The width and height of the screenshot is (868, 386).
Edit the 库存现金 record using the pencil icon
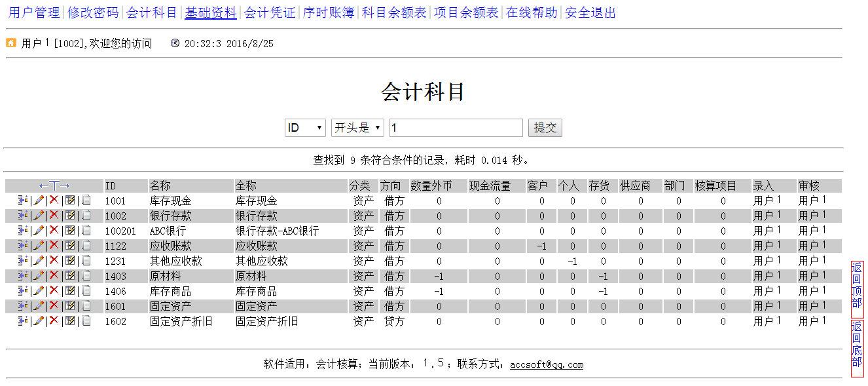pos(38,200)
